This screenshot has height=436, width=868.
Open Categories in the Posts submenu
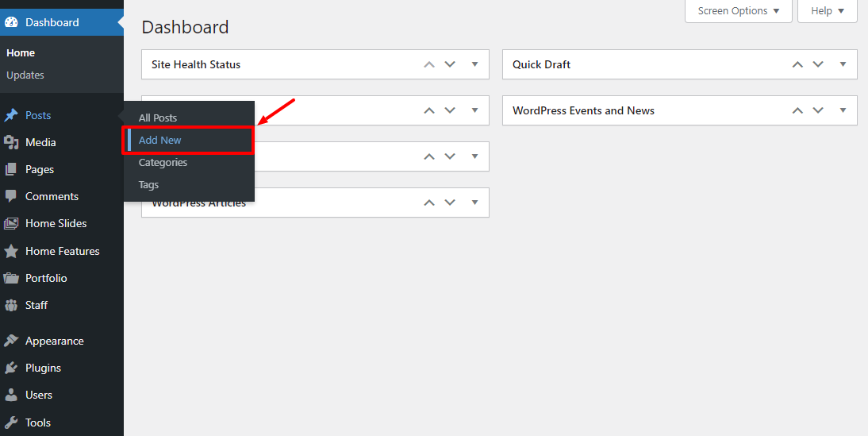[x=163, y=163]
